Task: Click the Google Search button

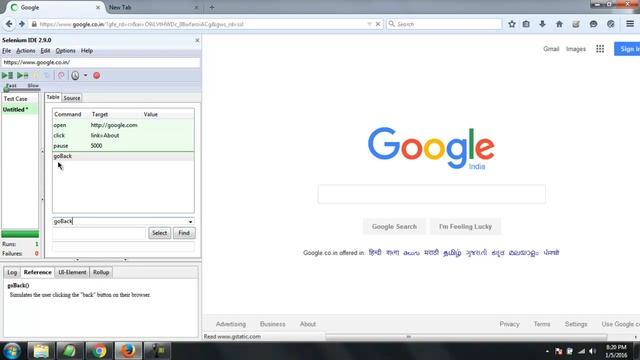Action: point(394,227)
